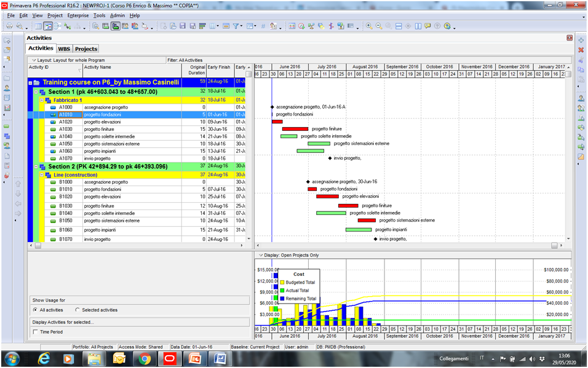Click the Display Activities for selected bar

tap(141, 322)
